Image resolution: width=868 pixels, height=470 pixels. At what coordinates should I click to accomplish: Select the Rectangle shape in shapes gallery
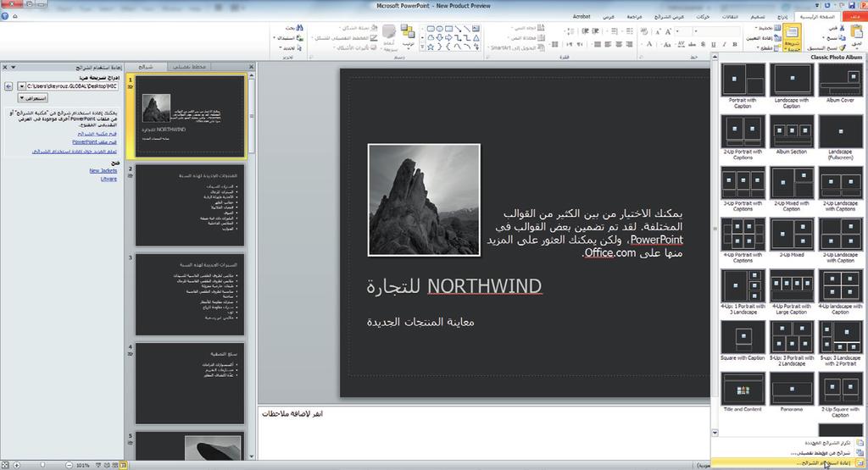448,29
